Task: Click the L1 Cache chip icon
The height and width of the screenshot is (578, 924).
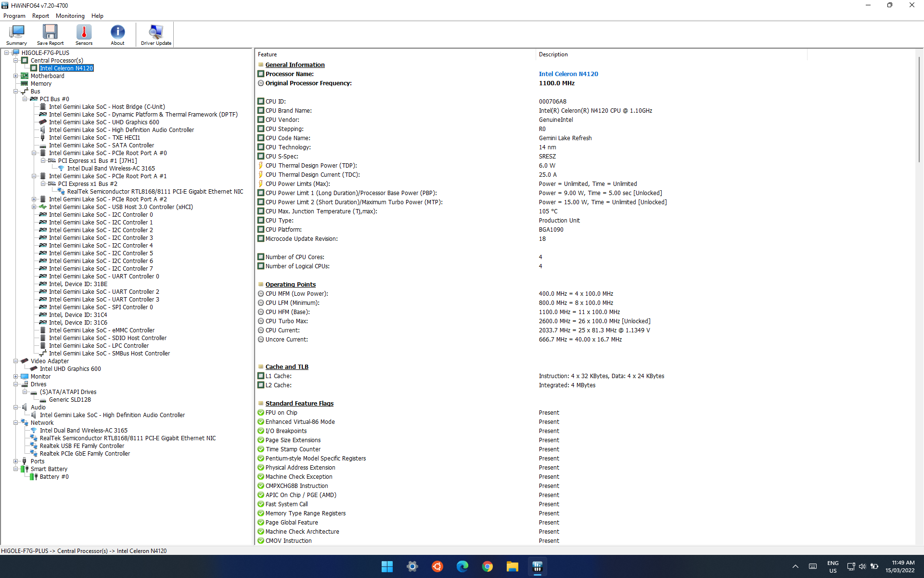Action: click(x=261, y=376)
